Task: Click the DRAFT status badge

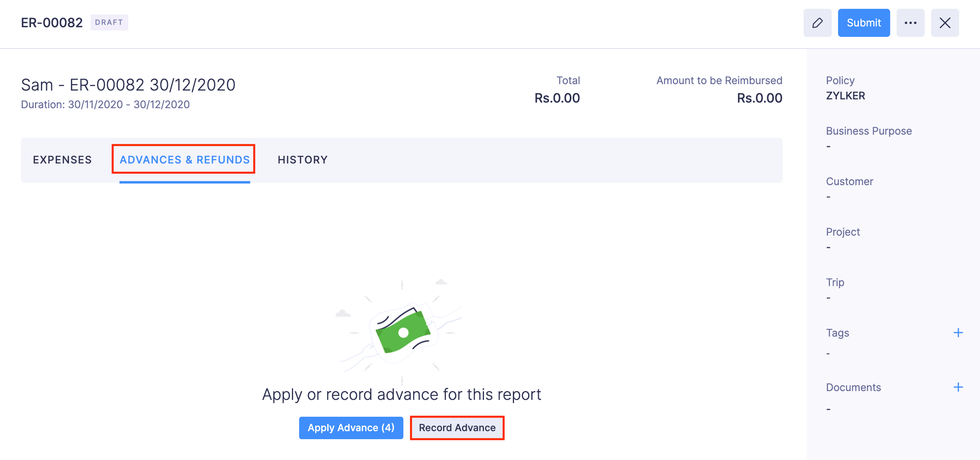Action: click(109, 22)
